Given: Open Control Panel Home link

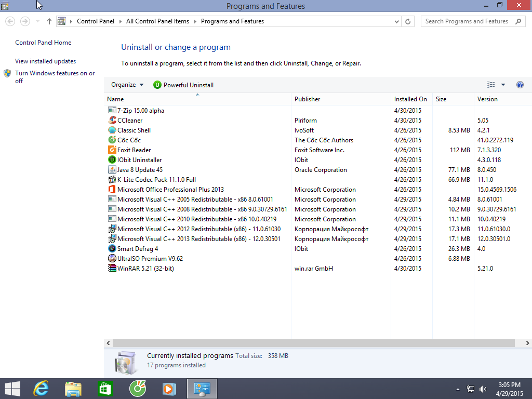Looking at the screenshot, I should point(43,43).
